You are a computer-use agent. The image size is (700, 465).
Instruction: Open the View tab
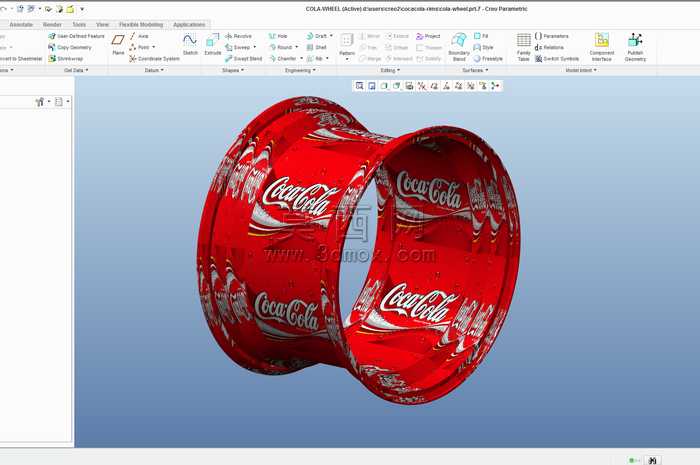(x=102, y=25)
